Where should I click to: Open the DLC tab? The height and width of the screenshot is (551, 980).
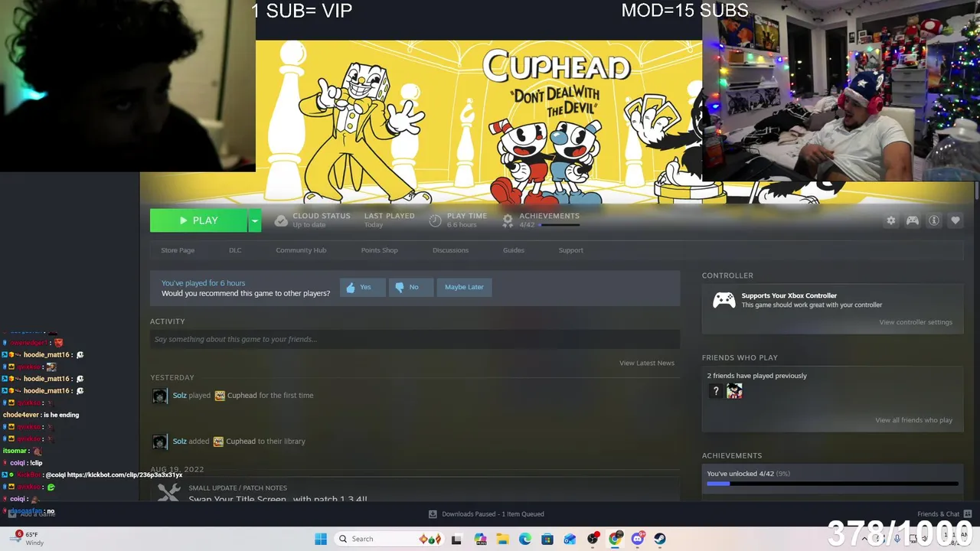[235, 250]
